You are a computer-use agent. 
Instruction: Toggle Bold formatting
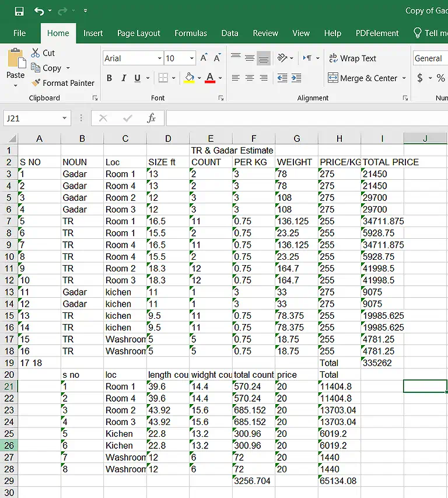pos(110,78)
